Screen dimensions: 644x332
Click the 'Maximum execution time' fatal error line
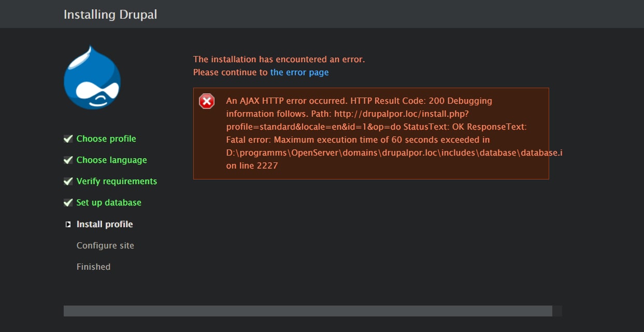click(358, 140)
